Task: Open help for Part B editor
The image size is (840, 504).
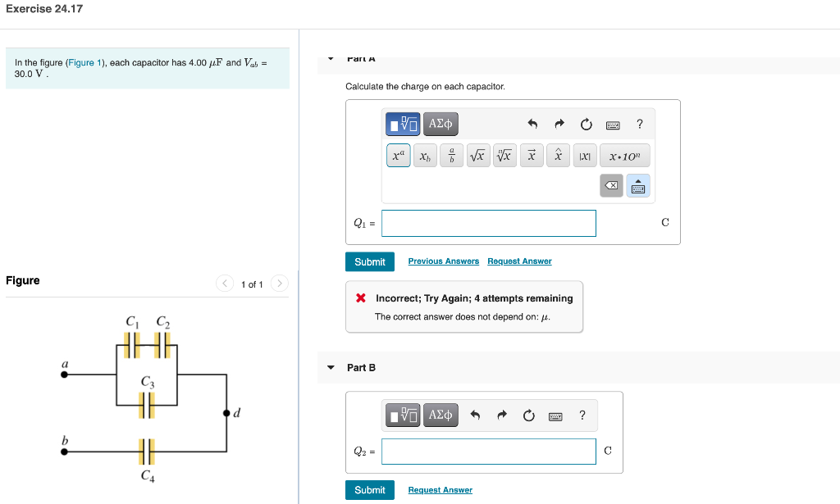Action: (x=582, y=415)
